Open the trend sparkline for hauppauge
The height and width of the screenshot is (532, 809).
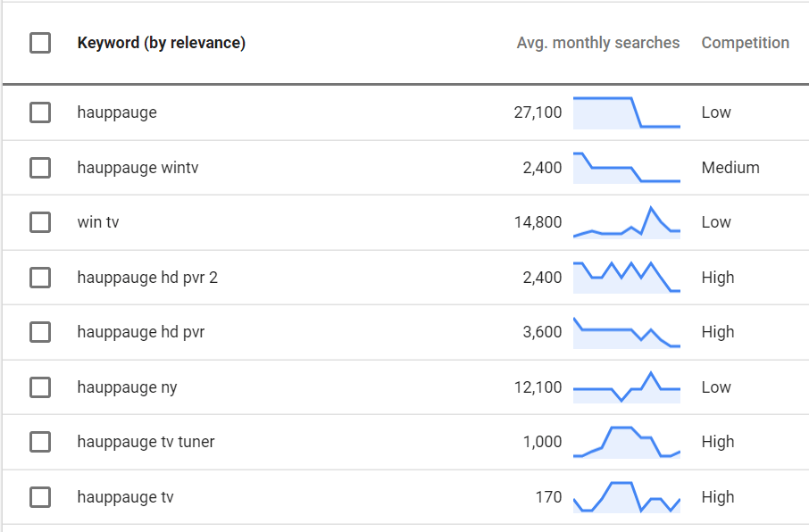(x=626, y=112)
